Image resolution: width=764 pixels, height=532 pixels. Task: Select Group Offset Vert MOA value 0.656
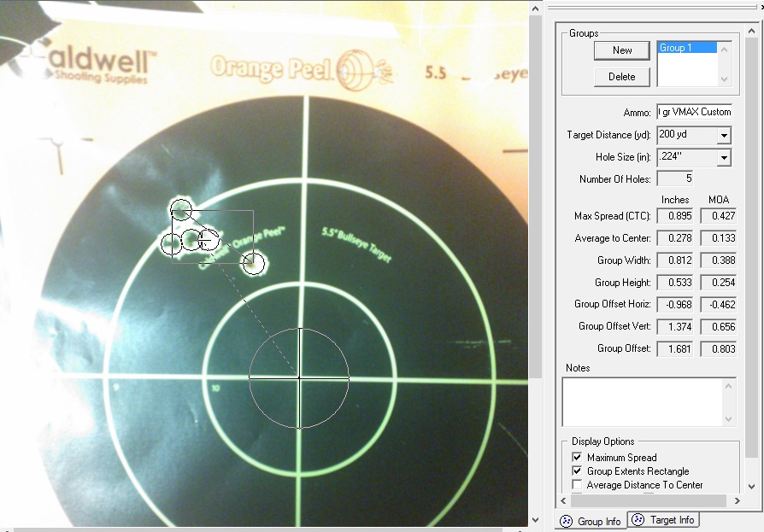(x=718, y=326)
